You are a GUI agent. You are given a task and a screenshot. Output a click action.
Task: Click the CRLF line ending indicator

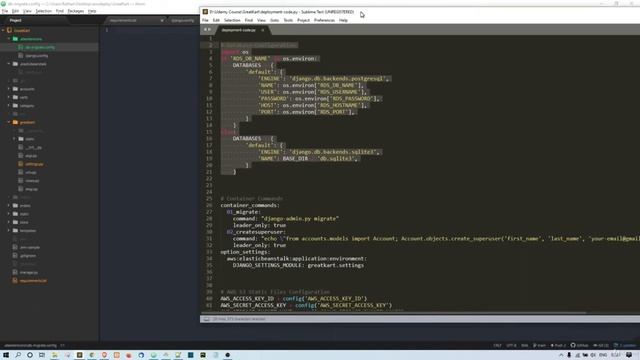pyautogui.click(x=497, y=345)
